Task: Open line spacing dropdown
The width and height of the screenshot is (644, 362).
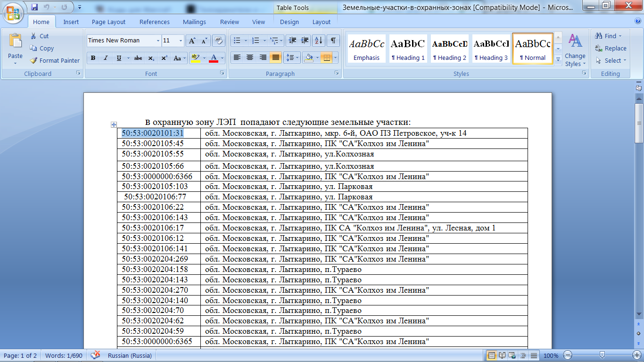Action: point(292,58)
